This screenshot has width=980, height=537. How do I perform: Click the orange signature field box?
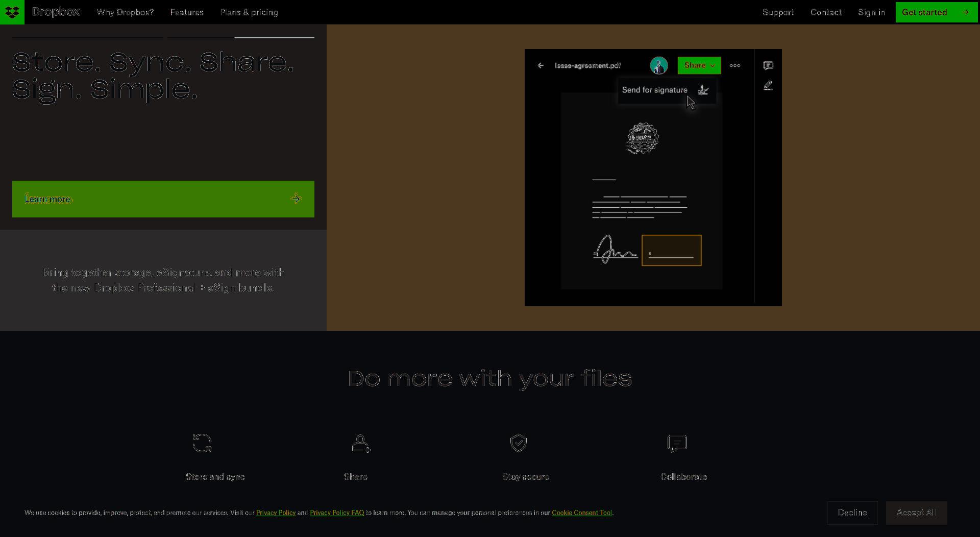pos(672,250)
